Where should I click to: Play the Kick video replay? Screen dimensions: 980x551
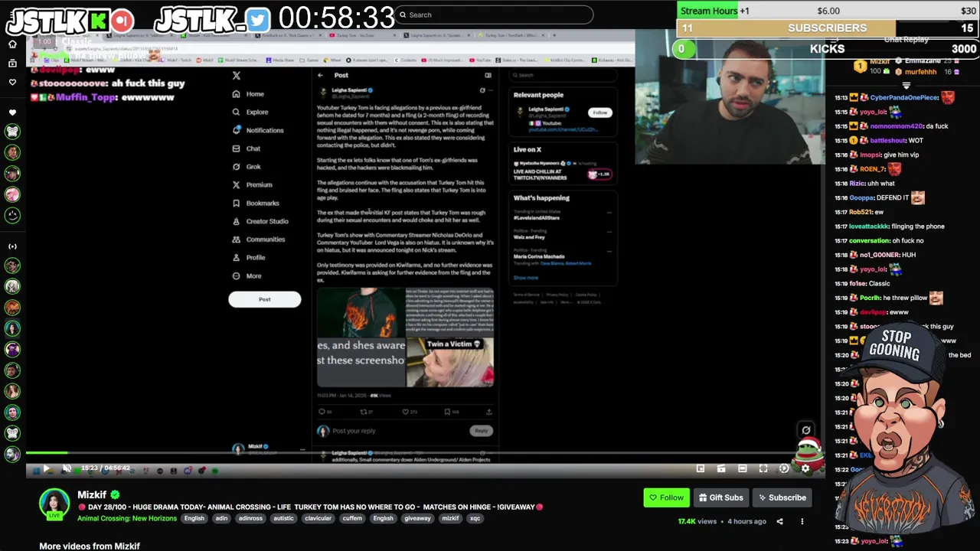46,468
